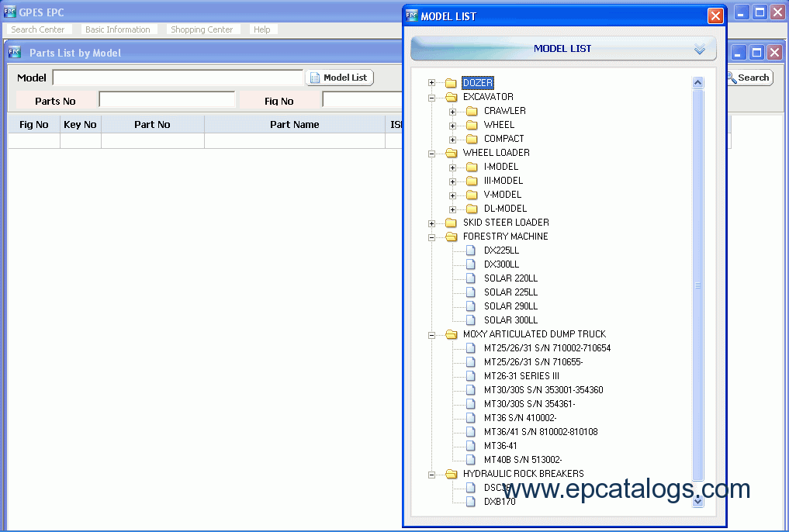Collapse the MOXY ARTICULATED DUMP TRUCK node
This screenshot has height=532, width=789.
pyautogui.click(x=431, y=335)
